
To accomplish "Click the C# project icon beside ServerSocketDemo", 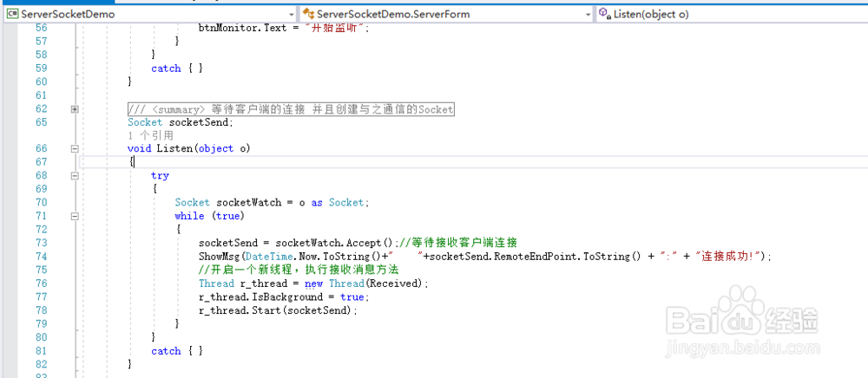I will pos(13,15).
